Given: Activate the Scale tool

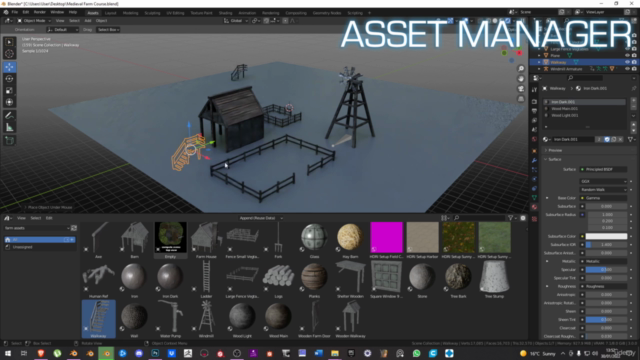Looking at the screenshot, I should 9,91.
